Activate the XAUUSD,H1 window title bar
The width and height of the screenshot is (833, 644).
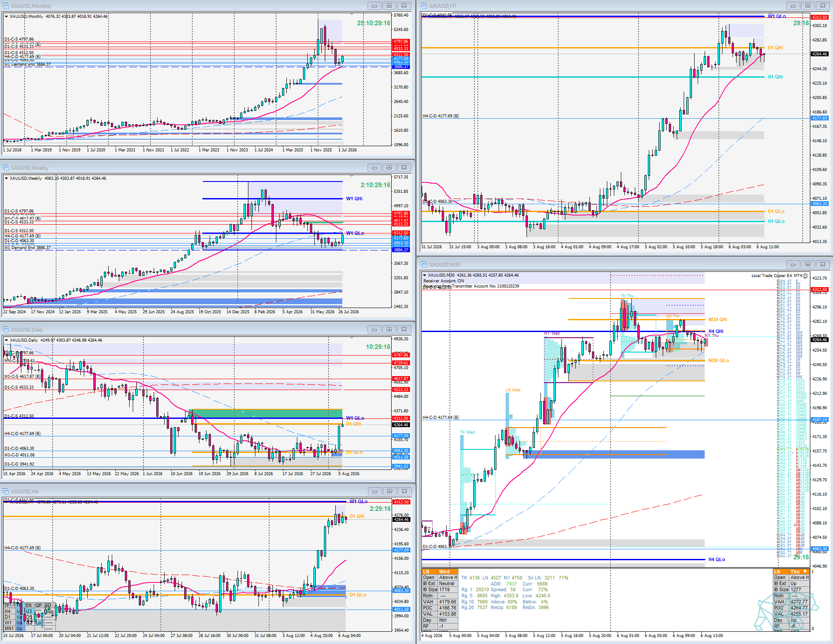click(602, 6)
